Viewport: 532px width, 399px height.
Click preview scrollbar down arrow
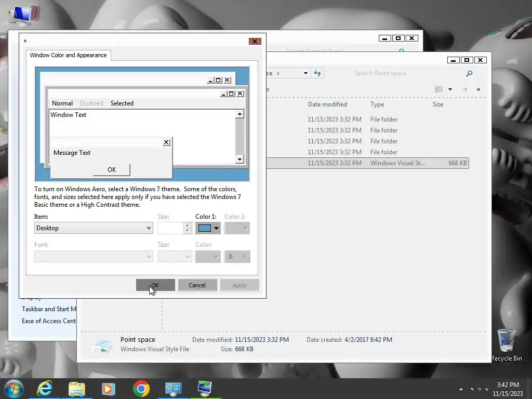click(240, 159)
